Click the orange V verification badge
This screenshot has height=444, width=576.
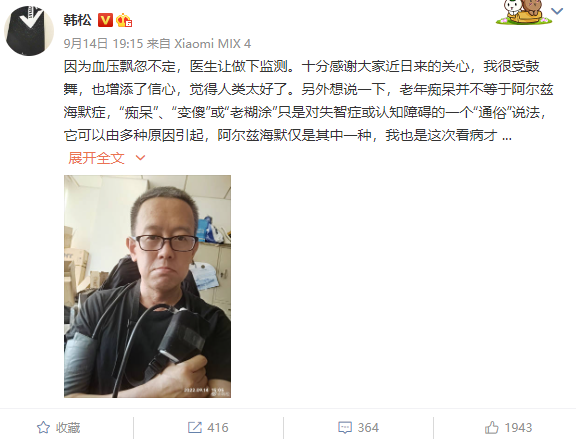pos(105,20)
